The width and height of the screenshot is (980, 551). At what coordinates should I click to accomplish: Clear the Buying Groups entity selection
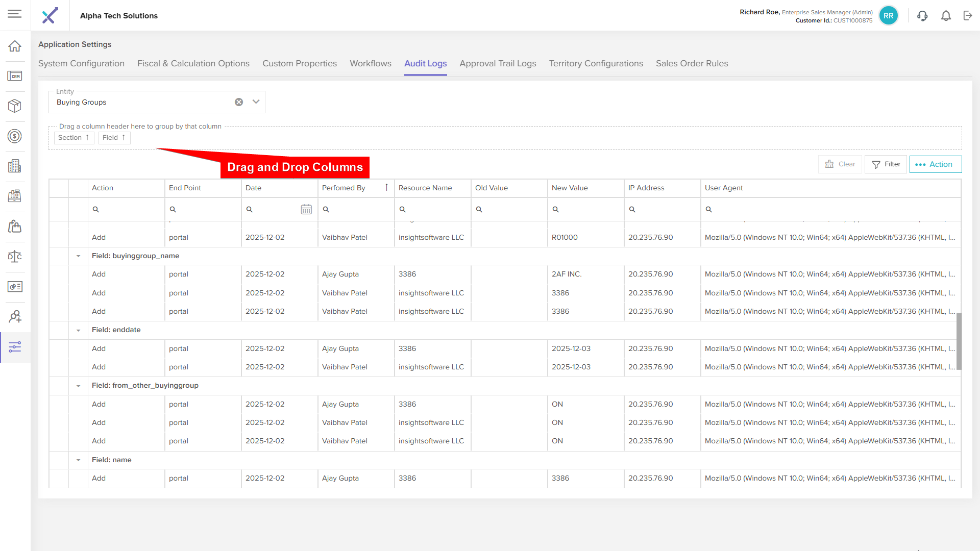coord(239,102)
